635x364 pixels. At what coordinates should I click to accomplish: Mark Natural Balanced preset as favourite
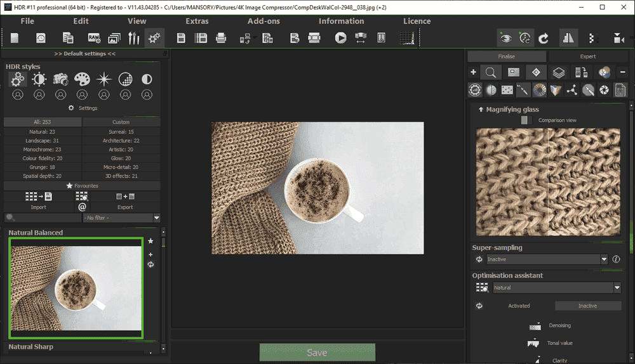tap(150, 241)
